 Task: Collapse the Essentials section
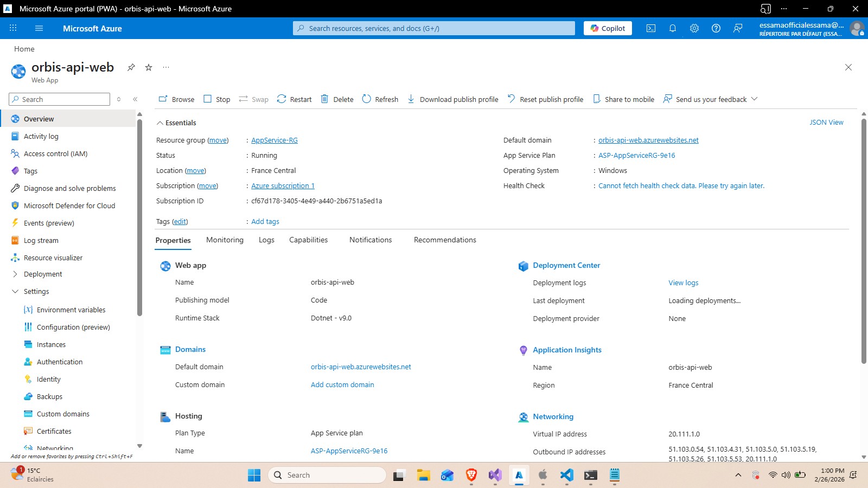click(160, 123)
